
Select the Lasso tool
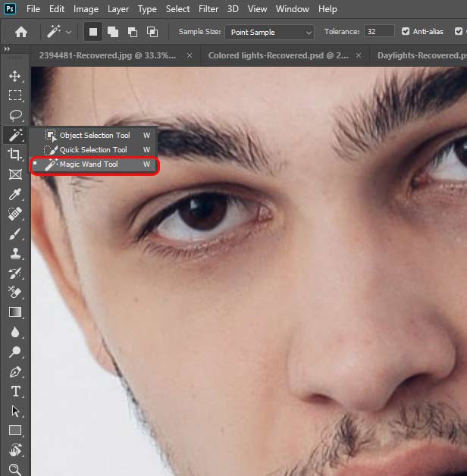[15, 115]
